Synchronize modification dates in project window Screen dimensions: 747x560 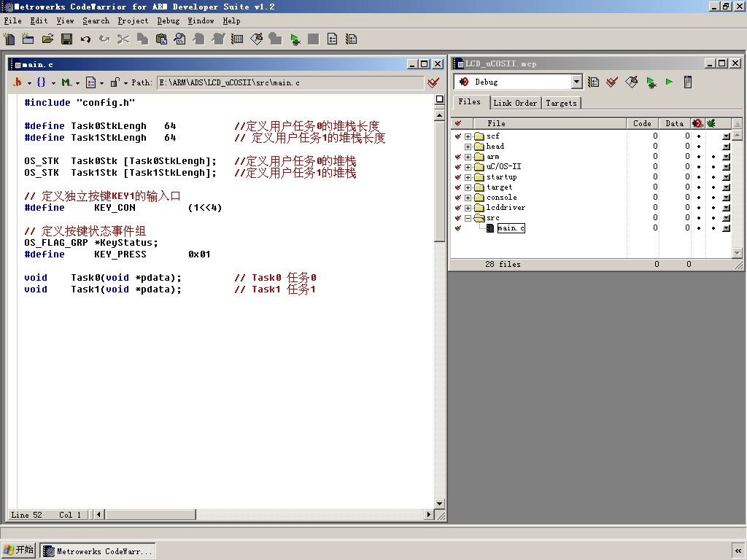coord(612,82)
